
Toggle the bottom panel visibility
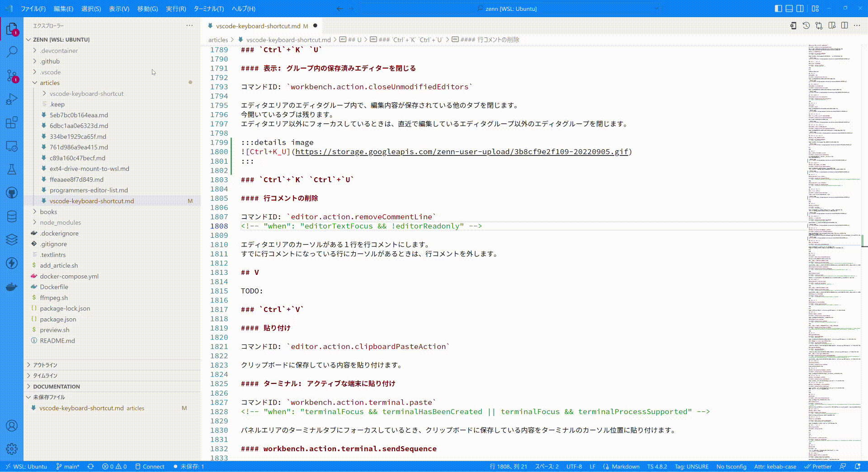[x=789, y=9]
